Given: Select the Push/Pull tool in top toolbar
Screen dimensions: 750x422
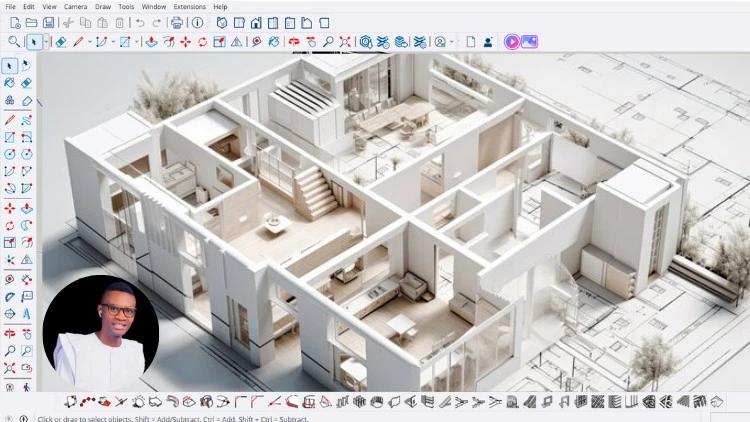Looking at the screenshot, I should tap(152, 42).
